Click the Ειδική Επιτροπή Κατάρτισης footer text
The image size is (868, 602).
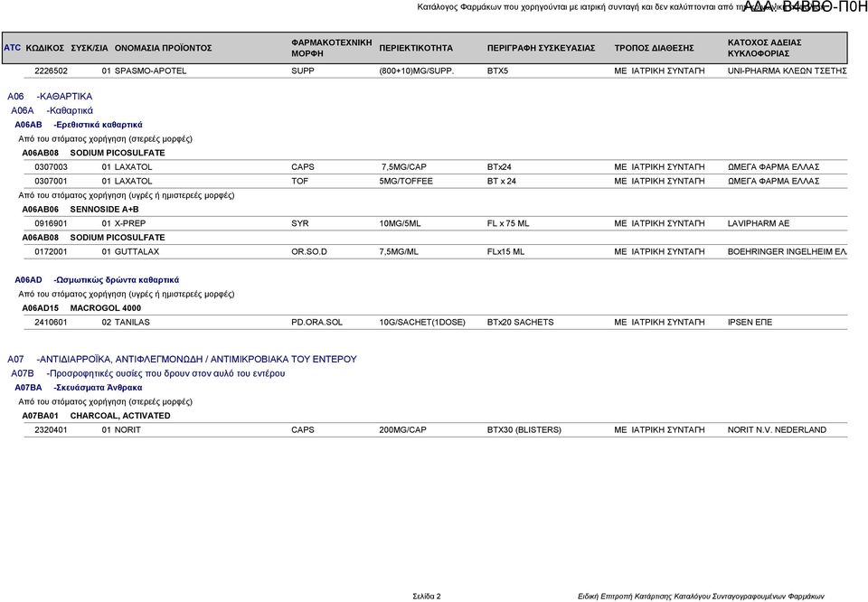tap(701, 597)
